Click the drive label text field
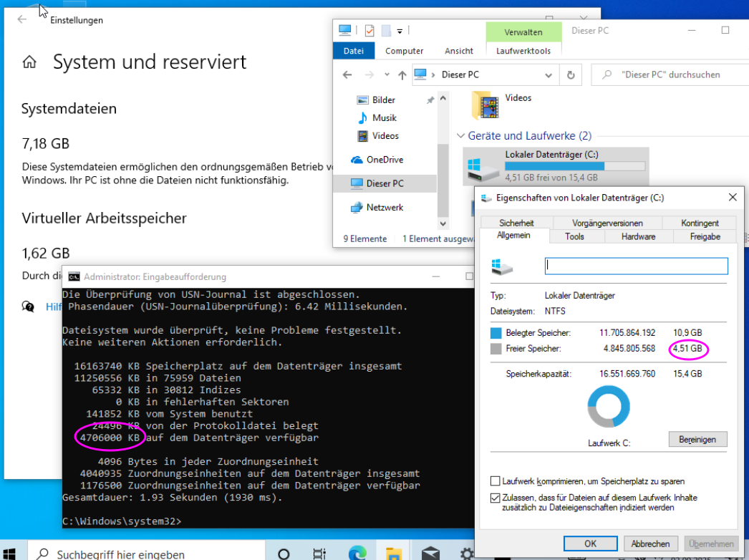This screenshot has height=560, width=749. point(636,266)
